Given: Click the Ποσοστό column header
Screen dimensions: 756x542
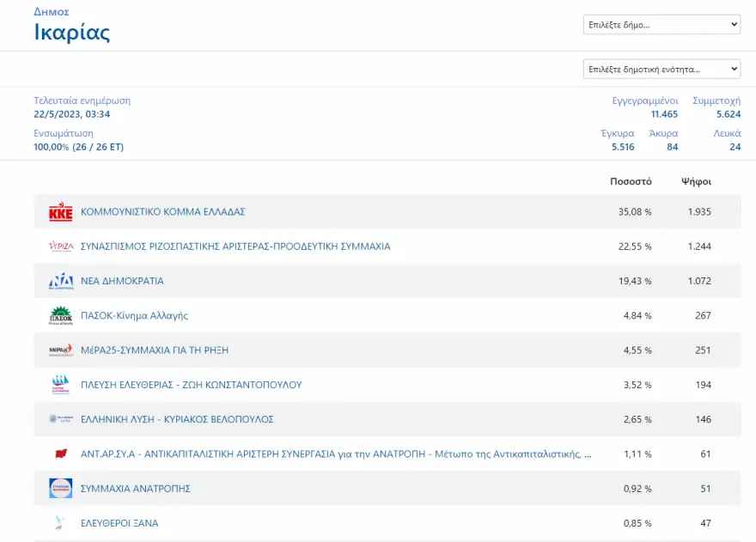Looking at the screenshot, I should click(631, 182).
